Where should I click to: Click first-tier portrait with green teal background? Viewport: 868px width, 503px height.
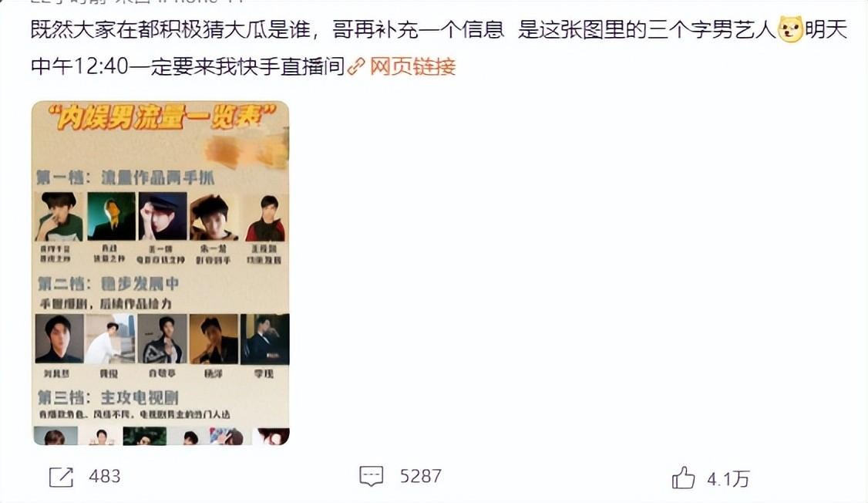(111, 217)
